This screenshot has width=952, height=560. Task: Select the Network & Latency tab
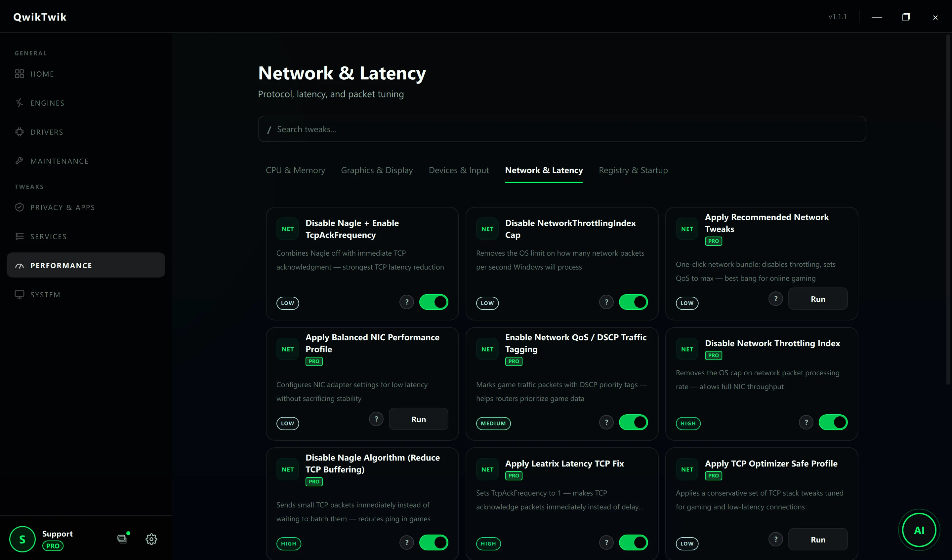(544, 170)
